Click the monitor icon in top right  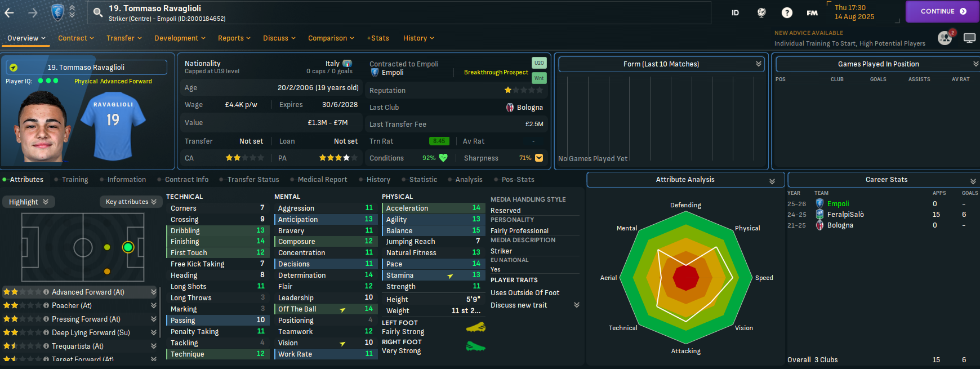[969, 38]
